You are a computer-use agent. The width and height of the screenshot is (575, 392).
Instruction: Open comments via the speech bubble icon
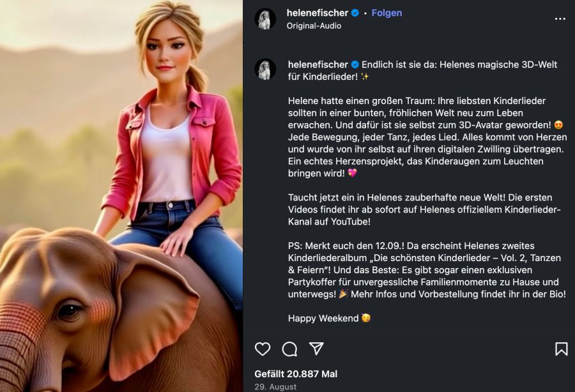tap(289, 349)
